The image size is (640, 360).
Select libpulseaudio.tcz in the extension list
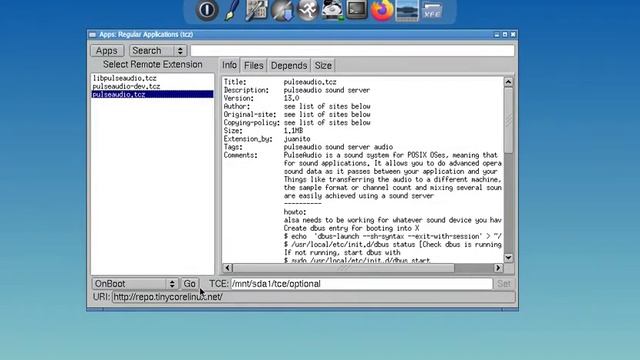[x=124, y=78]
